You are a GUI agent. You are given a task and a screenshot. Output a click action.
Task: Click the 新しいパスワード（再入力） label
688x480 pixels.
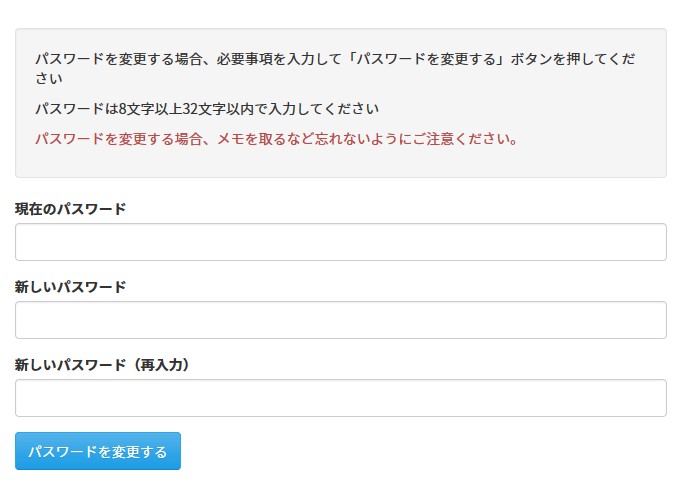[x=102, y=365]
